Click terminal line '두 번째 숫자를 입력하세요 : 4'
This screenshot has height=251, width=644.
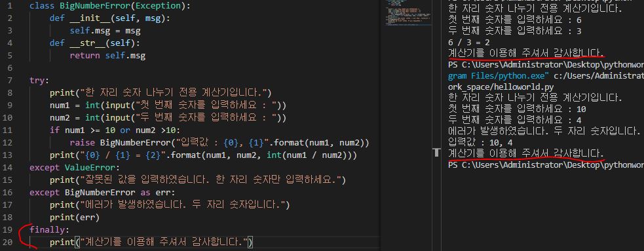pos(515,121)
